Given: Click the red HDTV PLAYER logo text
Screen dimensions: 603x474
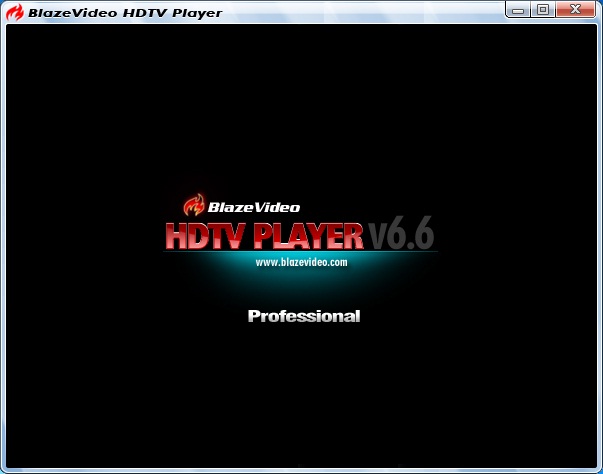Looking at the screenshot, I should click(265, 236).
